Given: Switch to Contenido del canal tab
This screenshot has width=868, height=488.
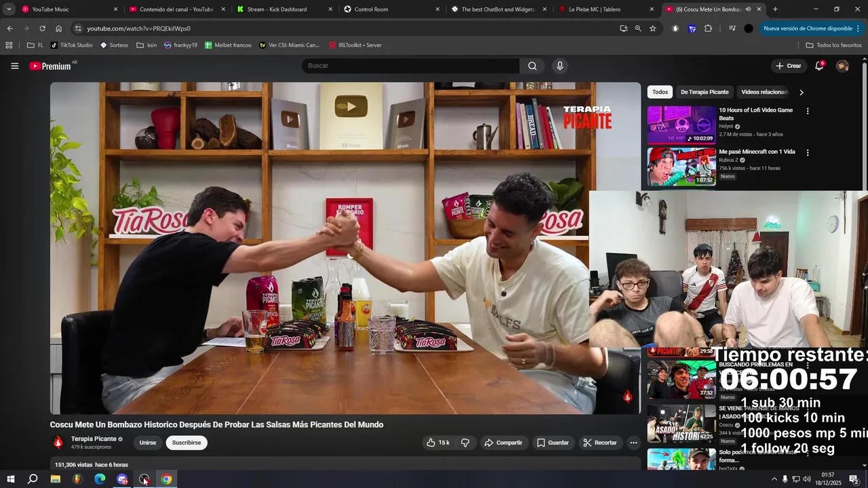Looking at the screenshot, I should point(177,9).
